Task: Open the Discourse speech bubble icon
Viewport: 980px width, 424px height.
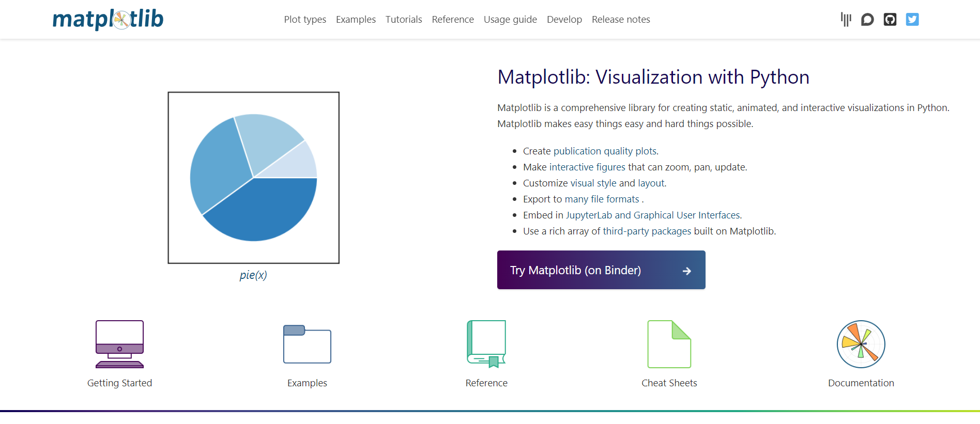Action: click(x=867, y=20)
